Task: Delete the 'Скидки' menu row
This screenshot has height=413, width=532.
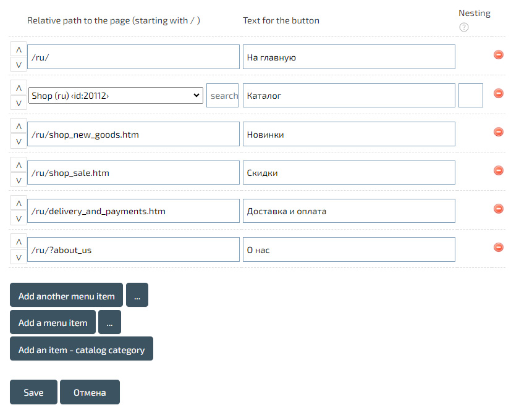Action: click(x=499, y=170)
